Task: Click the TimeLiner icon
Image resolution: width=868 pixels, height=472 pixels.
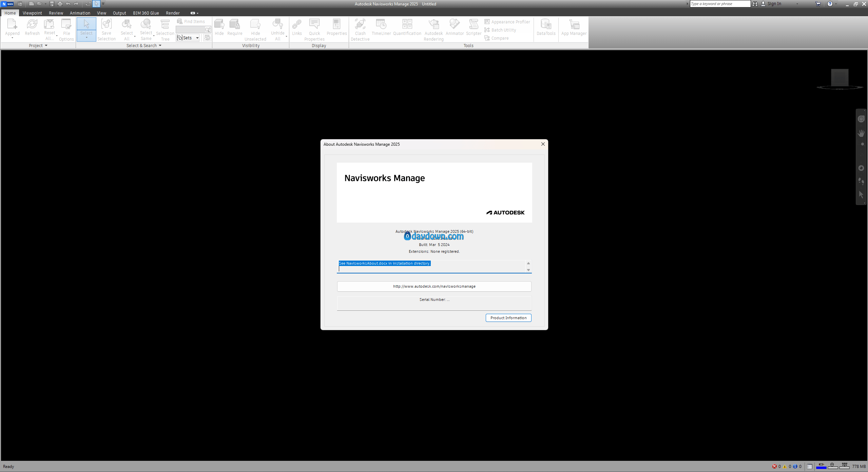Action: pyautogui.click(x=381, y=27)
